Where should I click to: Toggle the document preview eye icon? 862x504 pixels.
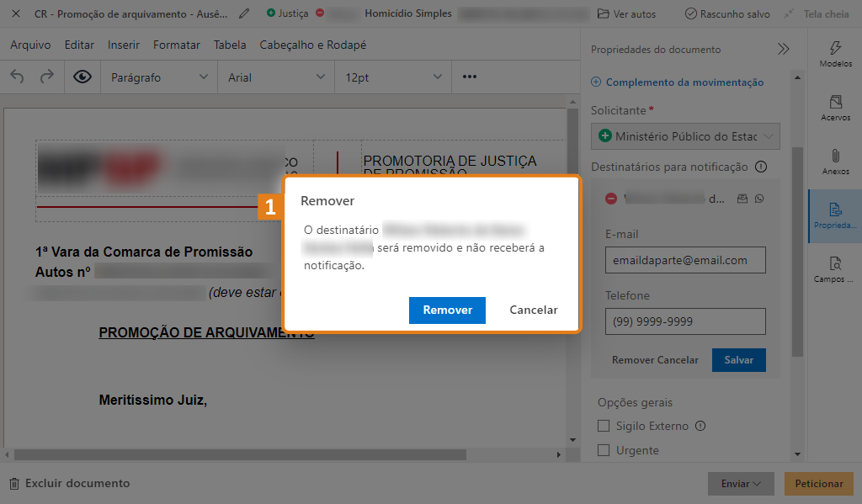[79, 77]
